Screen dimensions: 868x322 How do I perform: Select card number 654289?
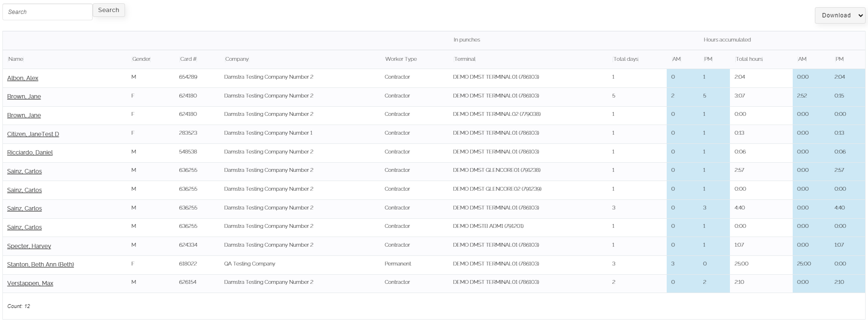(x=188, y=77)
